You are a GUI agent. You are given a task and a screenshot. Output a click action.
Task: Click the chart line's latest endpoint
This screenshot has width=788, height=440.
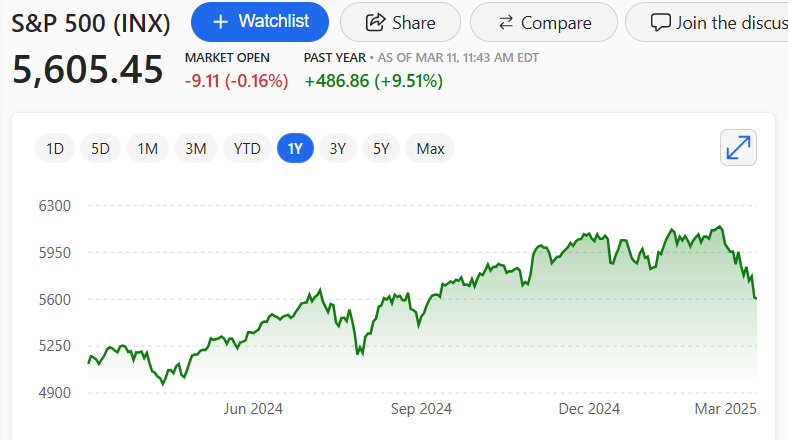click(x=756, y=297)
